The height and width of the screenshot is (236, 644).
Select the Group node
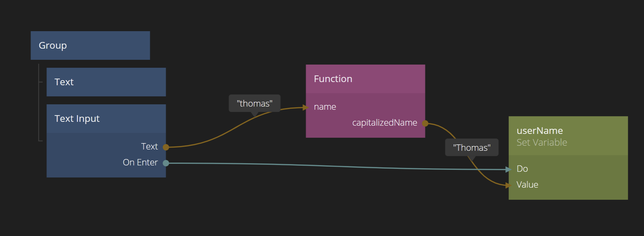click(90, 45)
